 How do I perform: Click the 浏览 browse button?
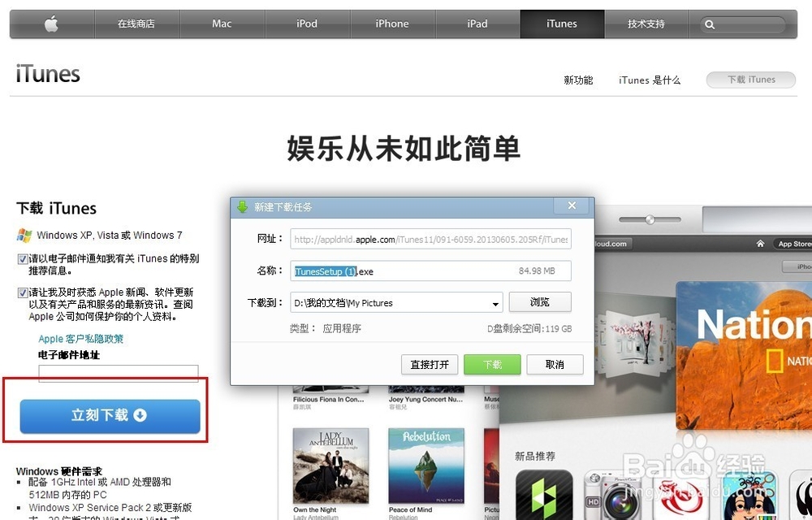(x=540, y=302)
